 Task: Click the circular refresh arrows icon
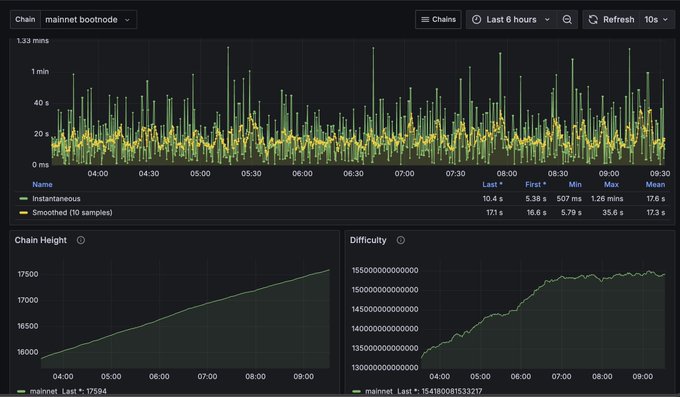tap(593, 20)
